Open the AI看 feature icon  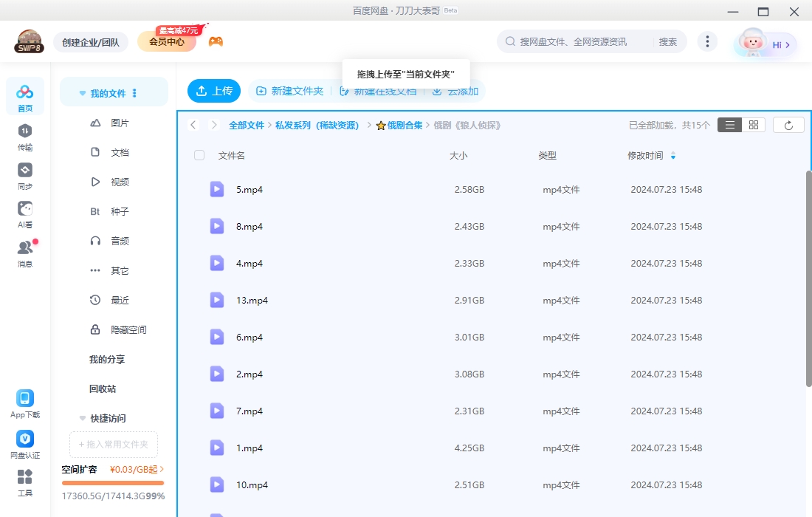click(x=25, y=212)
